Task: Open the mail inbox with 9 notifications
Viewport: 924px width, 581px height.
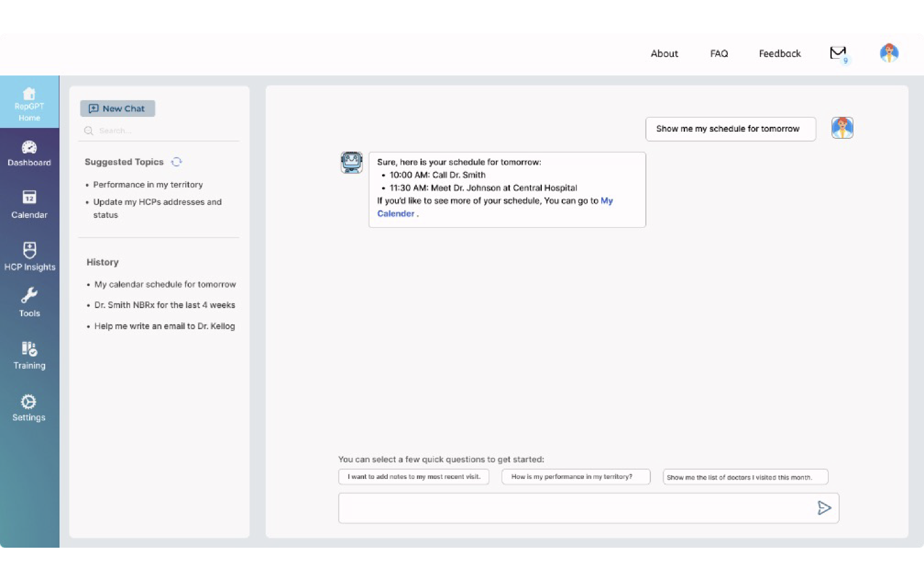Action: point(838,53)
